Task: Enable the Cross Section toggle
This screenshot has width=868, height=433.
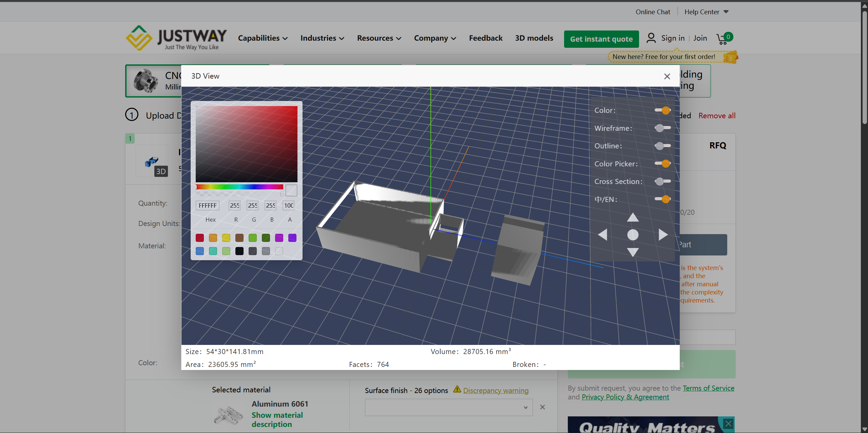Action: click(x=662, y=181)
